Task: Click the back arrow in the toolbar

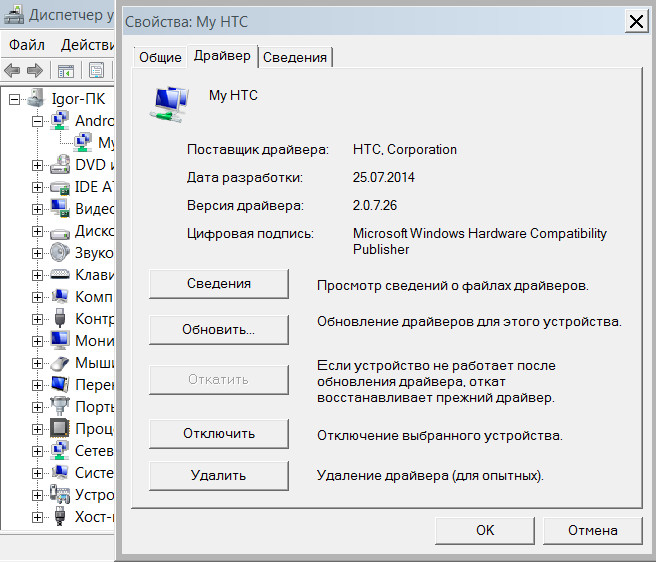Action: 13,70
